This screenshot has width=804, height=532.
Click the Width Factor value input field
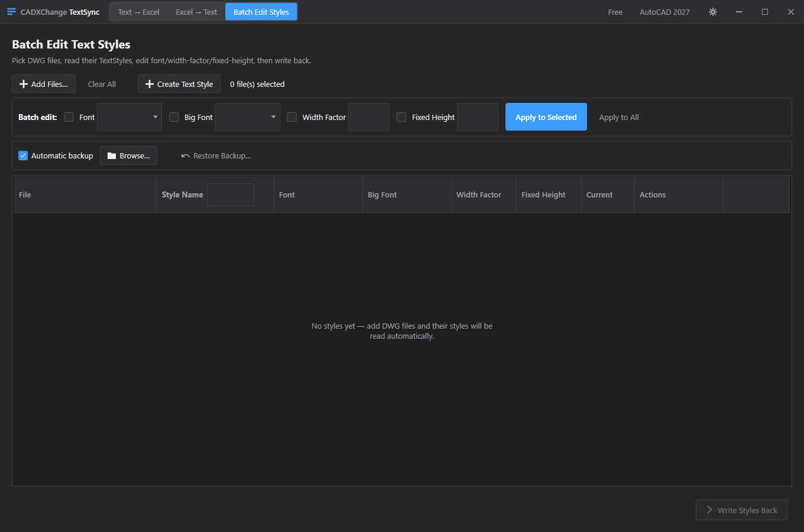pyautogui.click(x=369, y=117)
